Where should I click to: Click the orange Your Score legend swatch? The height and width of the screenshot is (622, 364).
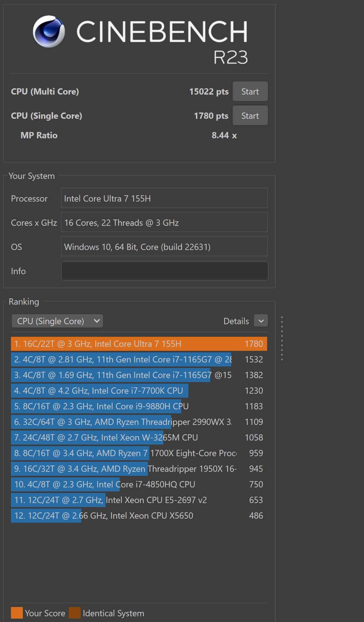(17, 613)
